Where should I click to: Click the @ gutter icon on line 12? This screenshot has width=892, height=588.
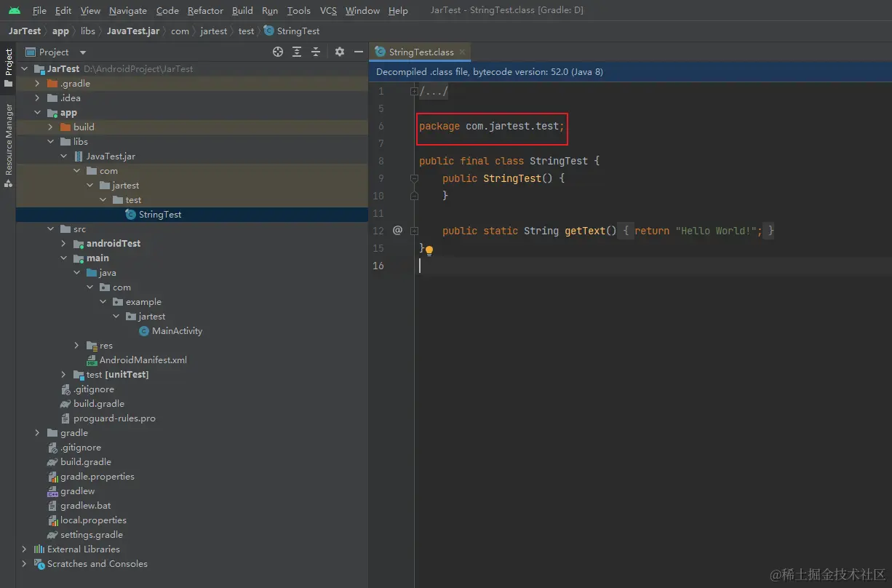(x=397, y=230)
